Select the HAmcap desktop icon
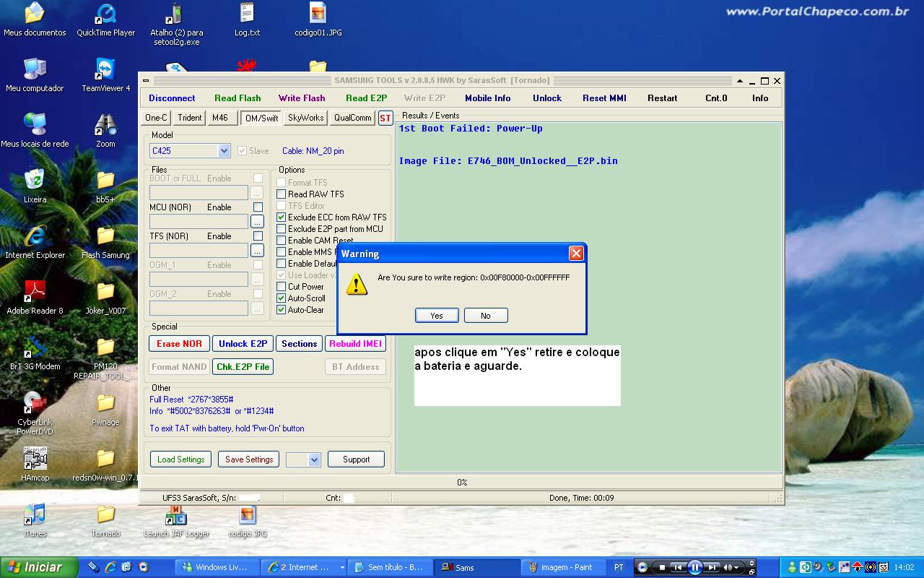924x578 pixels. click(x=35, y=465)
